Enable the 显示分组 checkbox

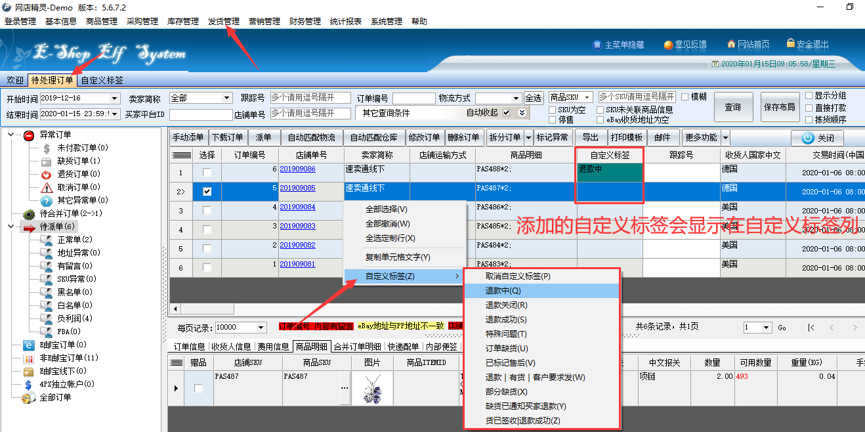tap(809, 95)
